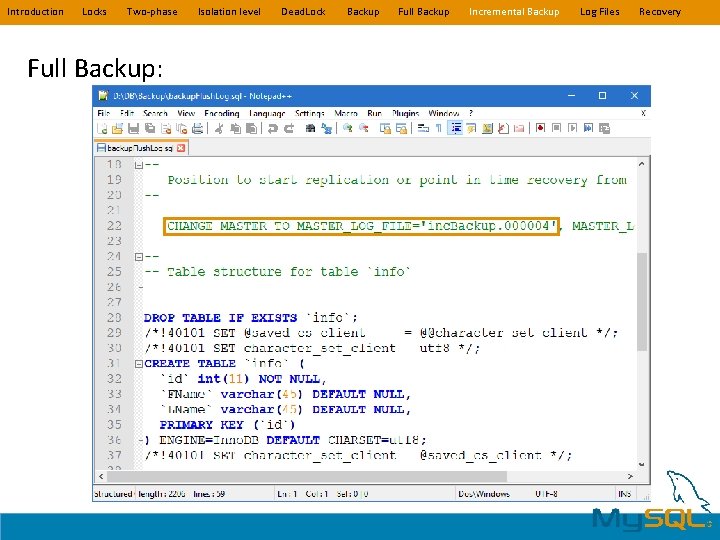Image resolution: width=720 pixels, height=540 pixels.
Task: Open the Language menu
Action: pyautogui.click(x=267, y=113)
